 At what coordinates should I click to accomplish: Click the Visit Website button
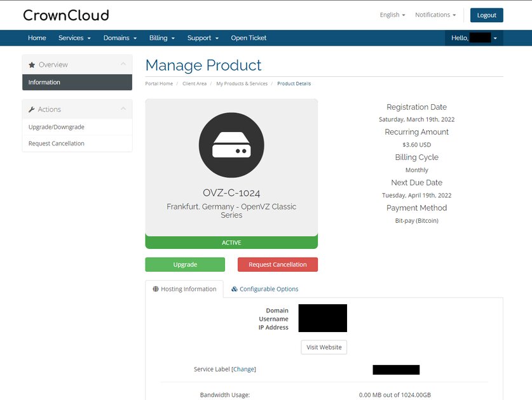tap(324, 347)
